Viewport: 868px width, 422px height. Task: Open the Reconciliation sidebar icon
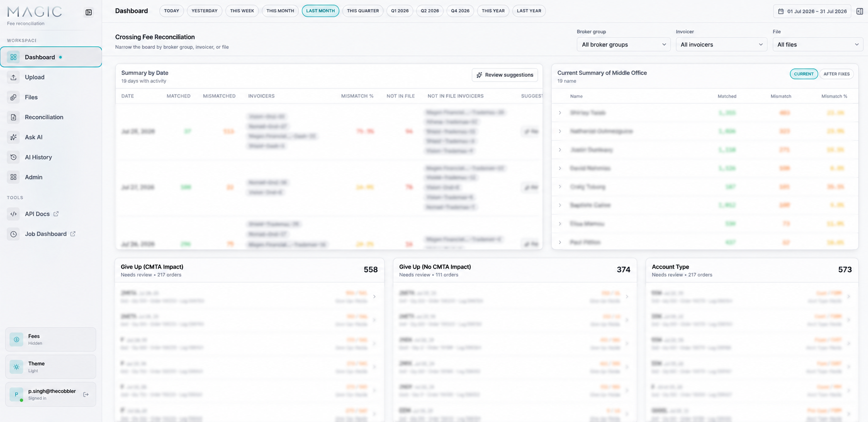(x=14, y=117)
